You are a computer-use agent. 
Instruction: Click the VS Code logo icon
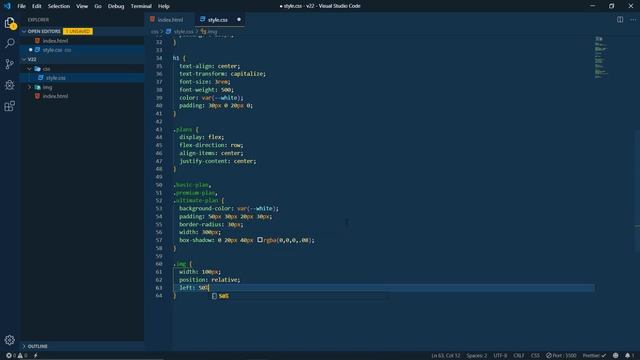pyautogui.click(x=7, y=6)
